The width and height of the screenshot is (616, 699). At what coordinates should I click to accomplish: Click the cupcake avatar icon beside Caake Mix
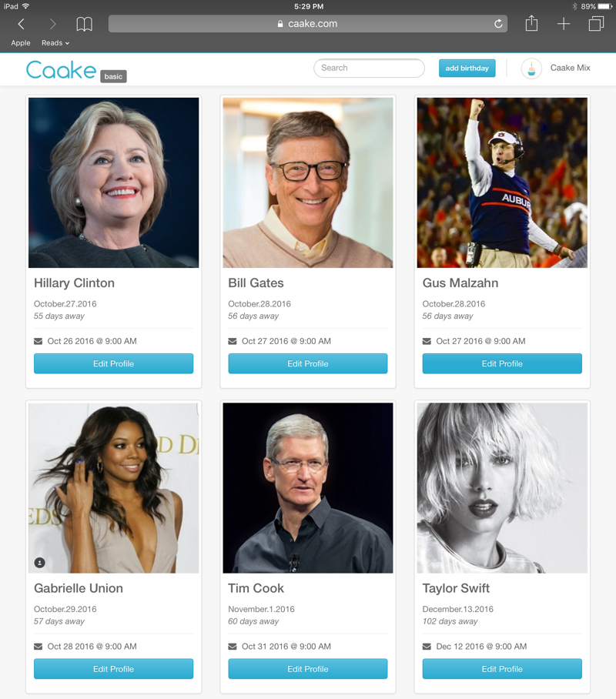(x=531, y=69)
